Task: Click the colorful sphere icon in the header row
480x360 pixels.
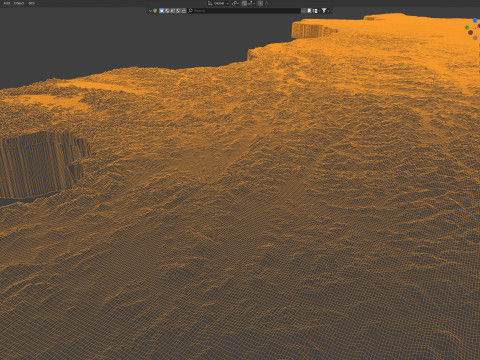Action: point(155,11)
